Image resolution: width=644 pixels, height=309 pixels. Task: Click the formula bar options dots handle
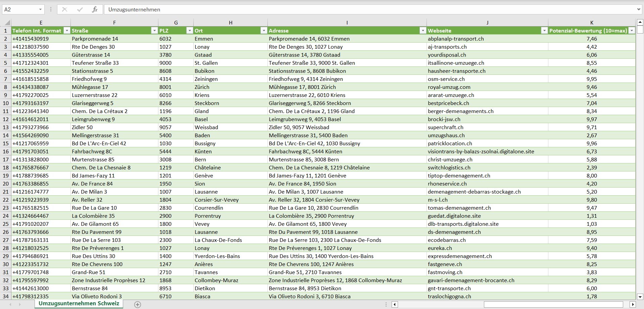click(51, 9)
